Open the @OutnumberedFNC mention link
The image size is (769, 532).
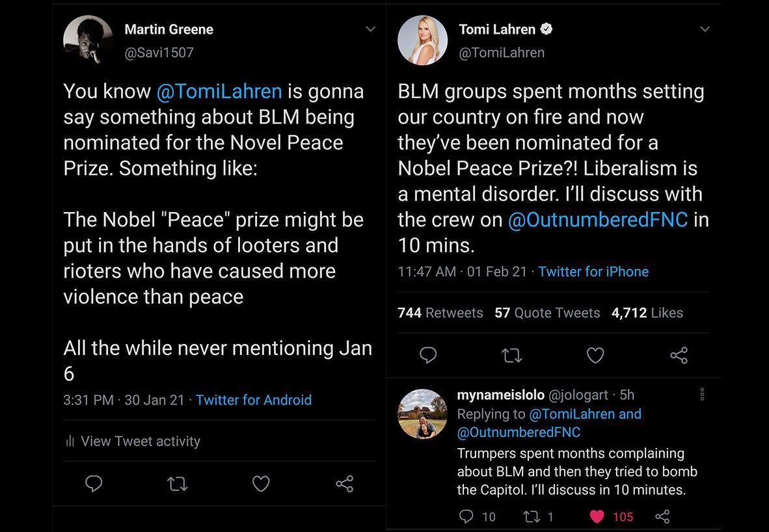tap(599, 219)
